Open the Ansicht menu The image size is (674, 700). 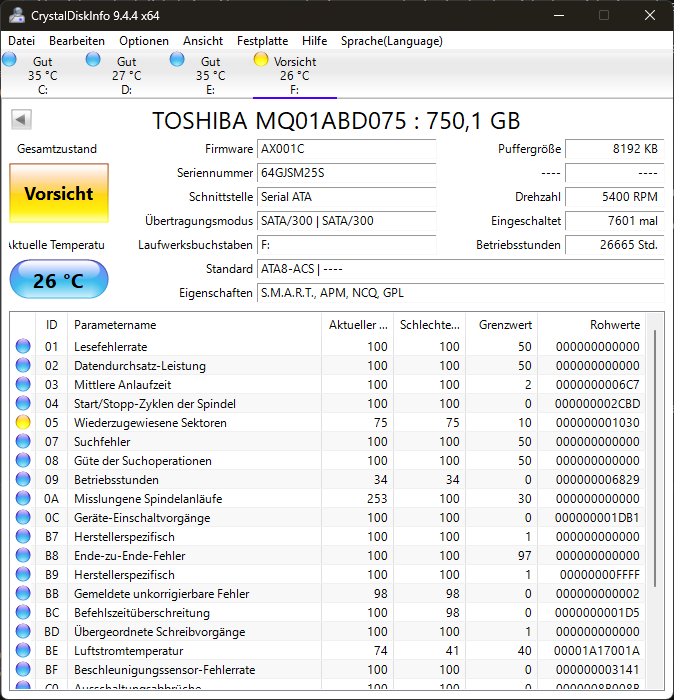click(x=203, y=41)
